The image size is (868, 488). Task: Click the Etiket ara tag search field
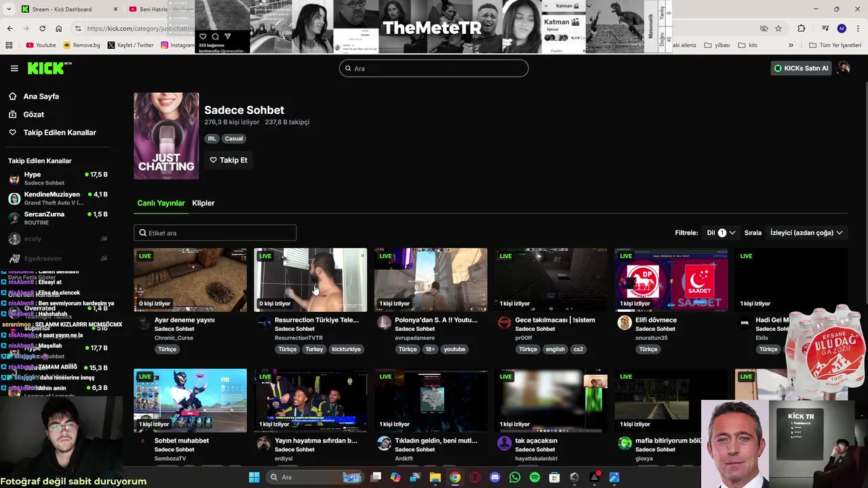point(215,232)
